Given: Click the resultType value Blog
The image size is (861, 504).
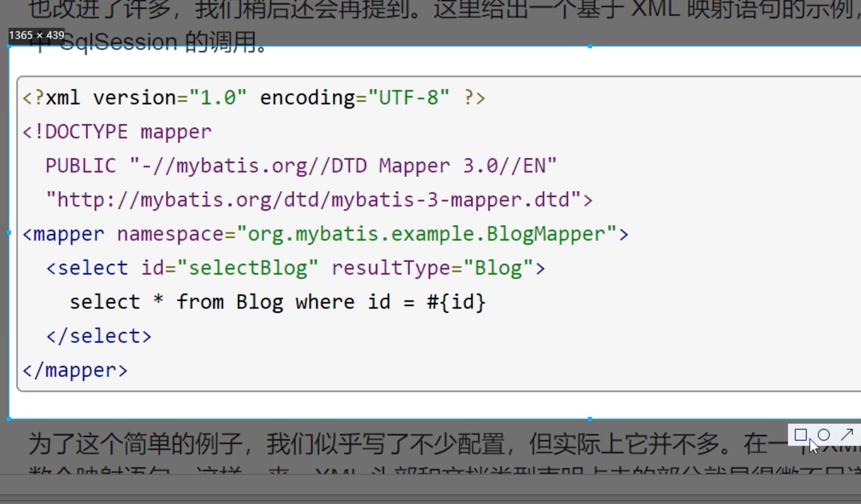Looking at the screenshot, I should 498,267.
